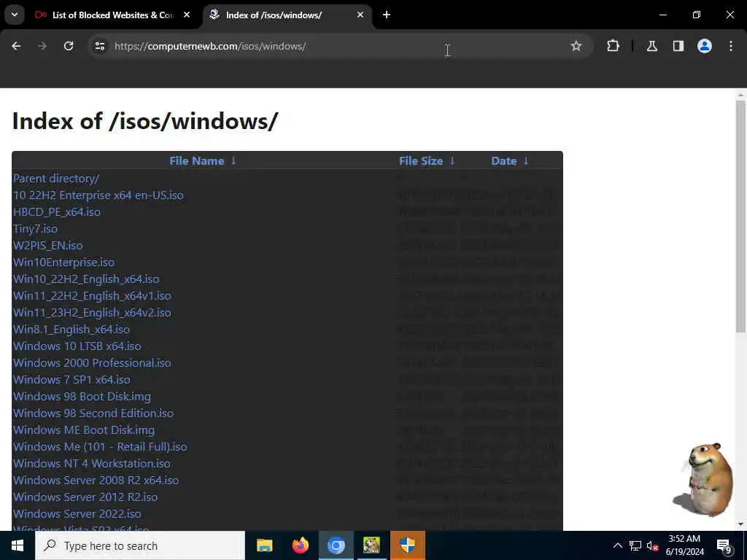Viewport: 747px width, 560px height.
Task: Click the File Size sort arrow
Action: 452,161
